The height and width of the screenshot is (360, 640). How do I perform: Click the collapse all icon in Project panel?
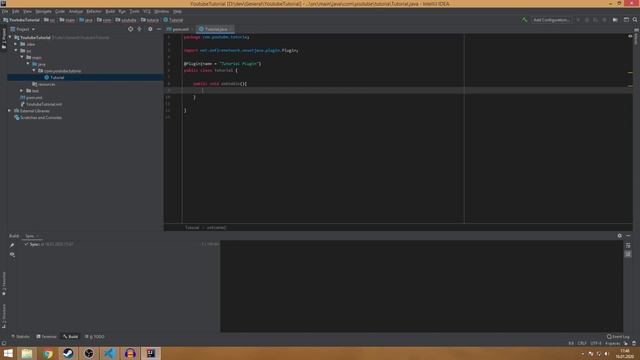click(140, 29)
